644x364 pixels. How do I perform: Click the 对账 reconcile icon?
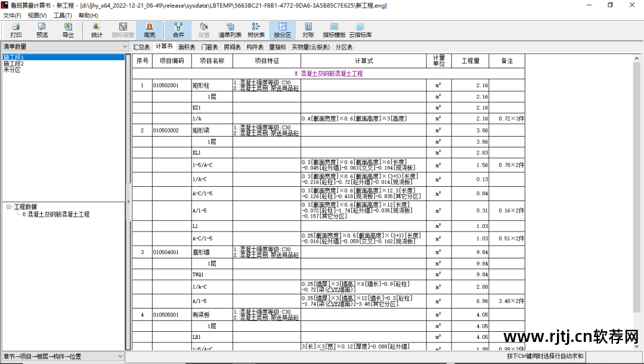click(x=308, y=30)
